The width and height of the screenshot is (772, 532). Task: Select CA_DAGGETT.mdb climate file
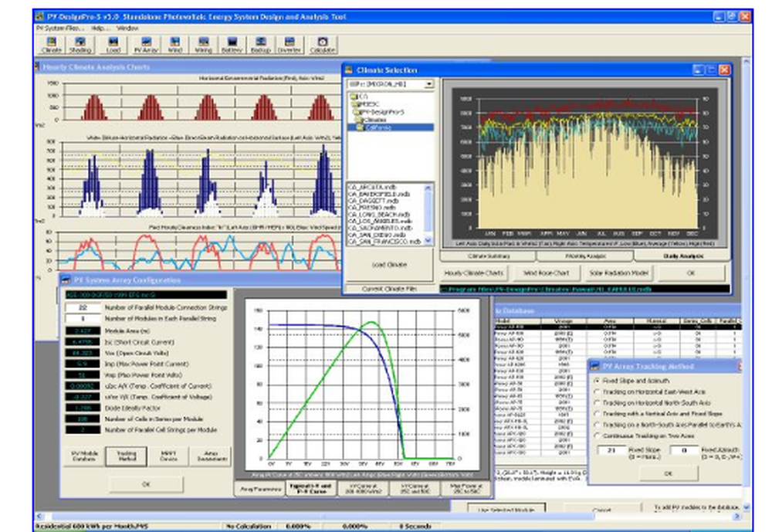pyautogui.click(x=374, y=201)
